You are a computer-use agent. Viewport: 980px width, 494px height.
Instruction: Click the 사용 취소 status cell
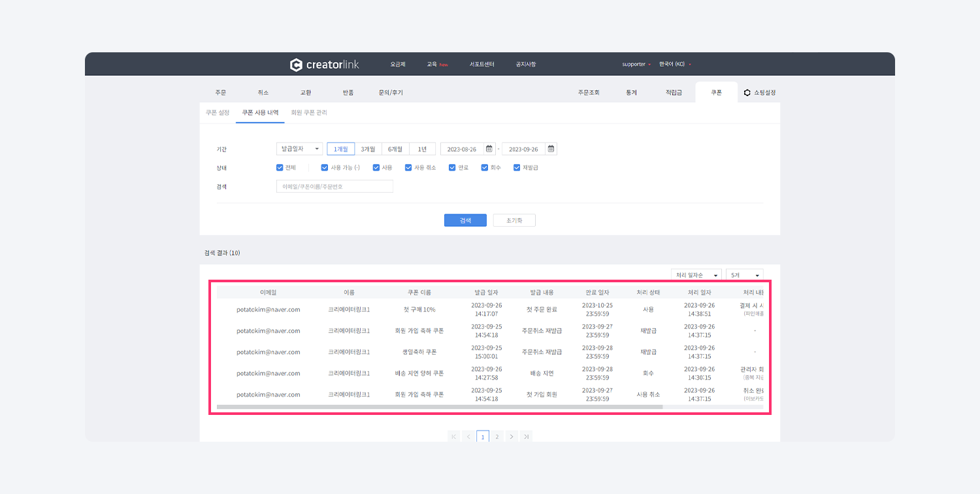648,394
